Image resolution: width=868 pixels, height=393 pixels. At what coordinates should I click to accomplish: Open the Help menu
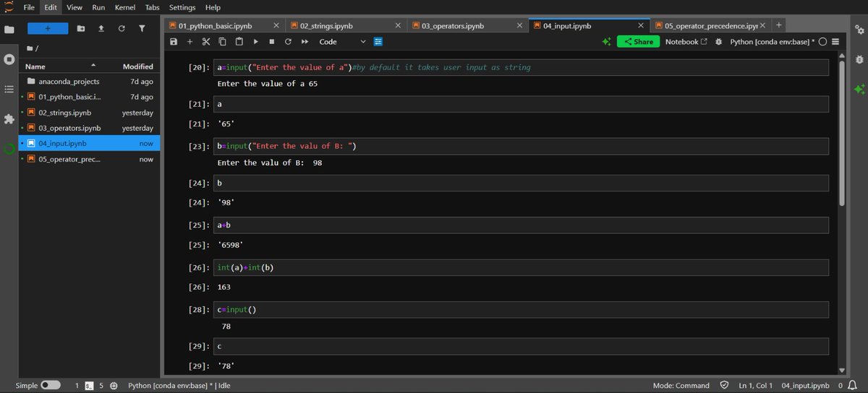[213, 7]
